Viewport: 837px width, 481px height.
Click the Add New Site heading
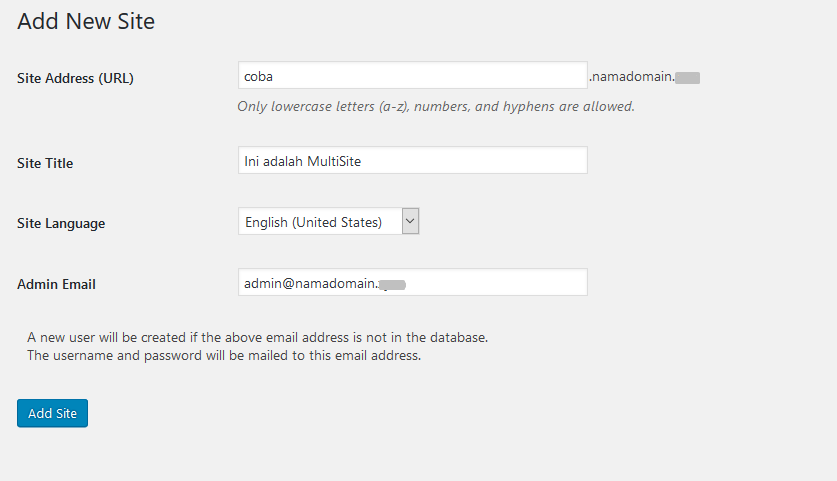[86, 21]
